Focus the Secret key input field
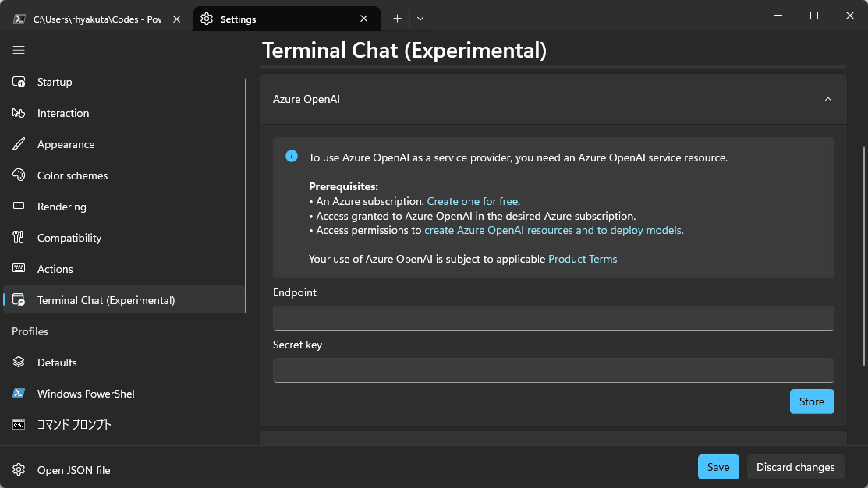868x488 pixels. [x=553, y=370]
